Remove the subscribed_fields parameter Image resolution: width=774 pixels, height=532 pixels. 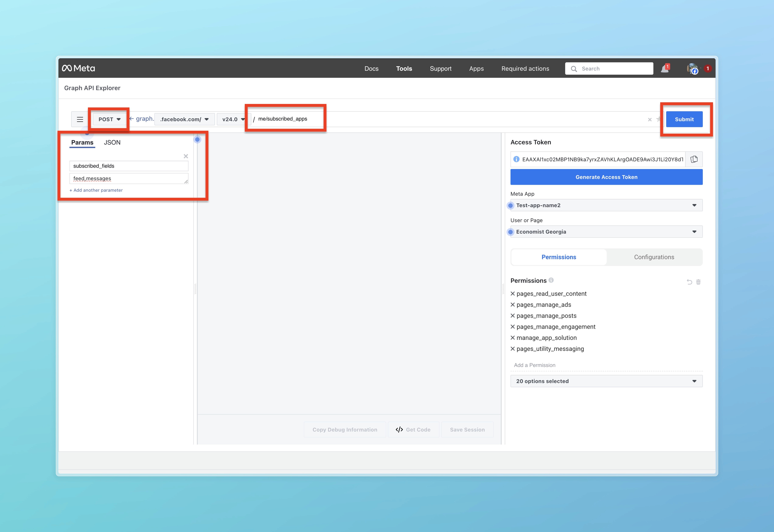coord(186,156)
